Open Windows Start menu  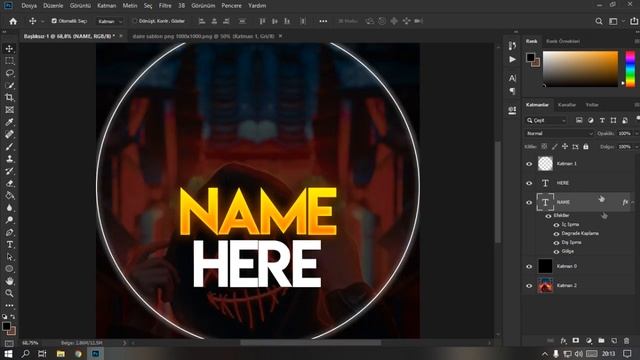coord(8,353)
